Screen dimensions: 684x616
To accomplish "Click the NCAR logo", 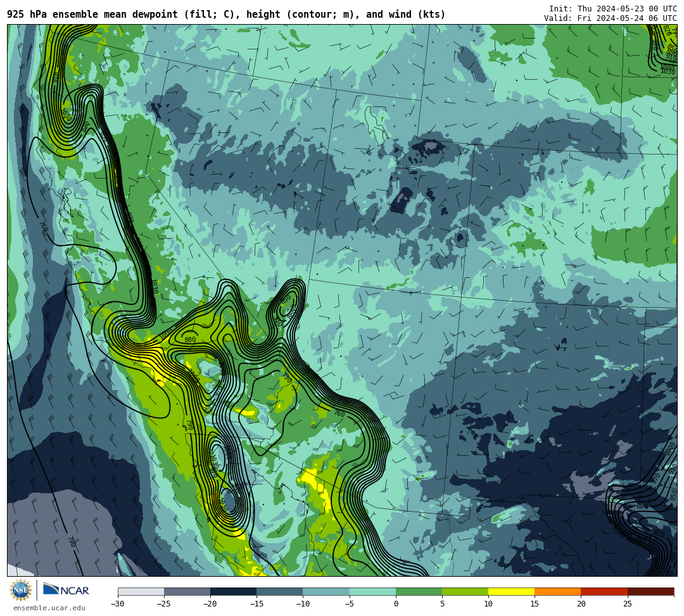I will [x=66, y=590].
